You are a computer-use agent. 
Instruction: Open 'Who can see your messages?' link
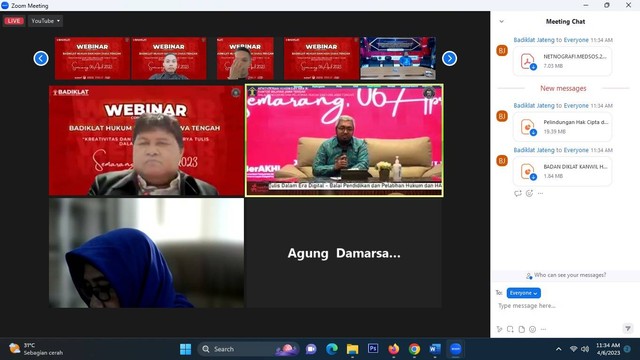pyautogui.click(x=566, y=276)
